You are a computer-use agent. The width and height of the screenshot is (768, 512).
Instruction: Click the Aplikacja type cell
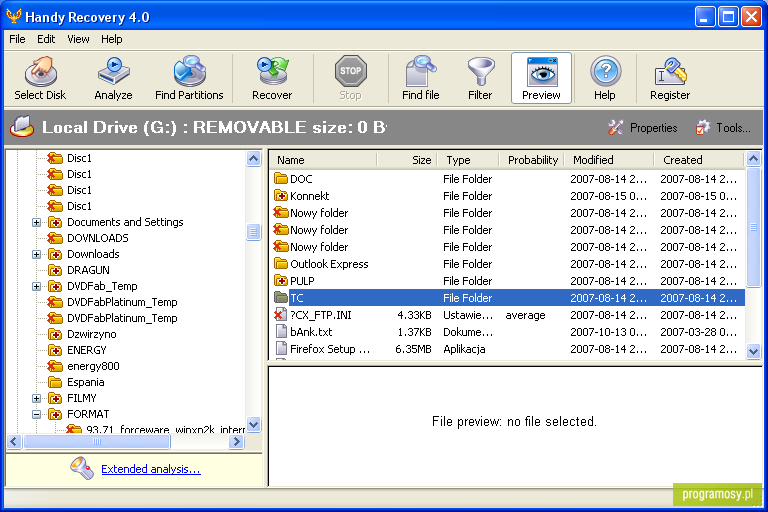[x=464, y=349]
